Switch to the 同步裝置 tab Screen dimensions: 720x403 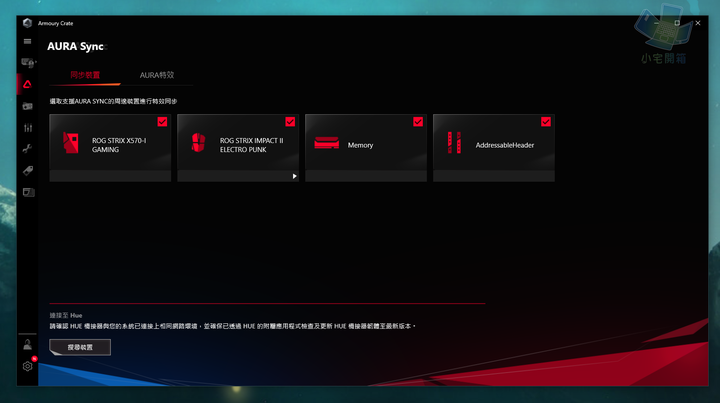85,75
